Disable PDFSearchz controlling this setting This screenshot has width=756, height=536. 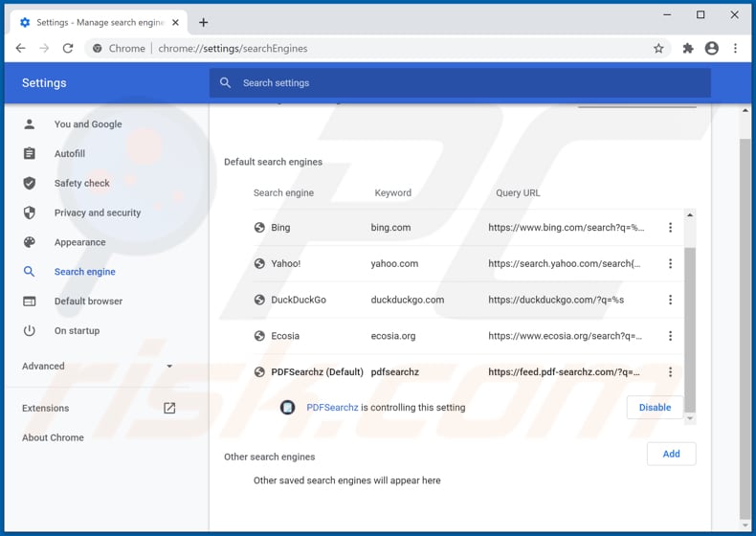[x=655, y=407]
